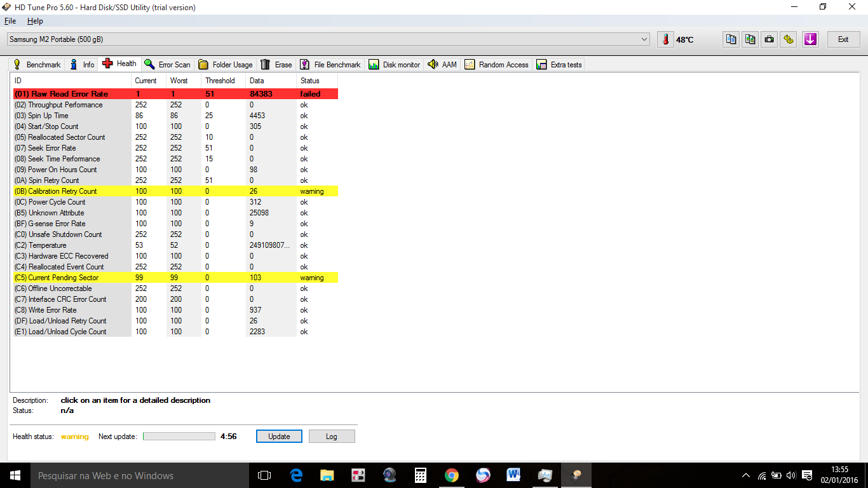Open the File Benchmark tab
Viewport: 868px width, 488px height.
(x=330, y=65)
